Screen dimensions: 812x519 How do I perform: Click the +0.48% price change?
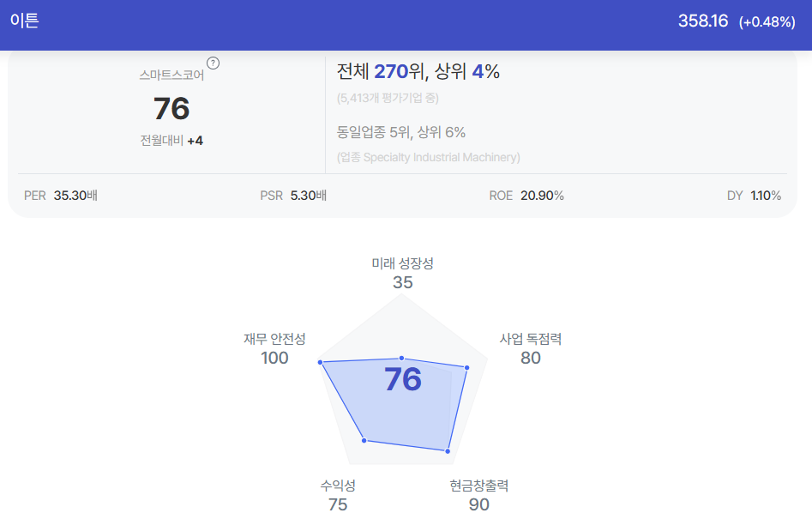click(767, 21)
